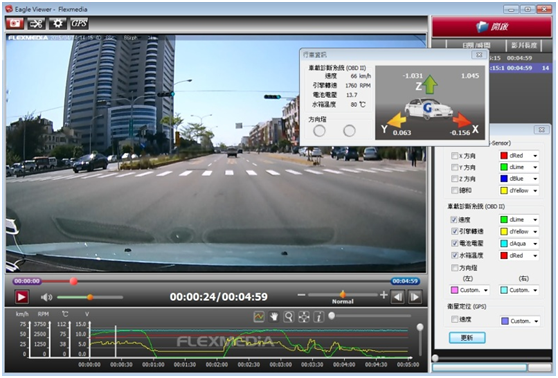The image size is (558, 378).
Task: Open right turn signal Custom color dropdown
Action: [x=519, y=290]
